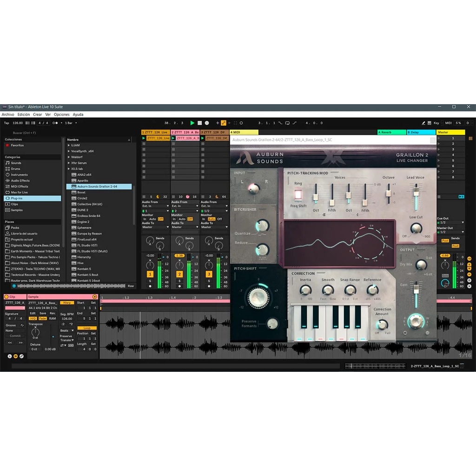Viewport: 476px width, 476px height.
Task: Set track 3 Monitor to Off
Action: click(x=219, y=219)
